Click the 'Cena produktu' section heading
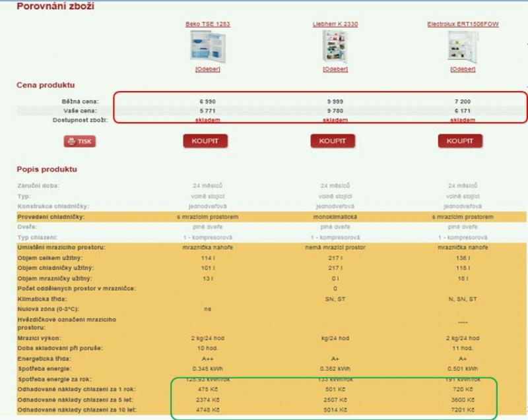 click(46, 85)
